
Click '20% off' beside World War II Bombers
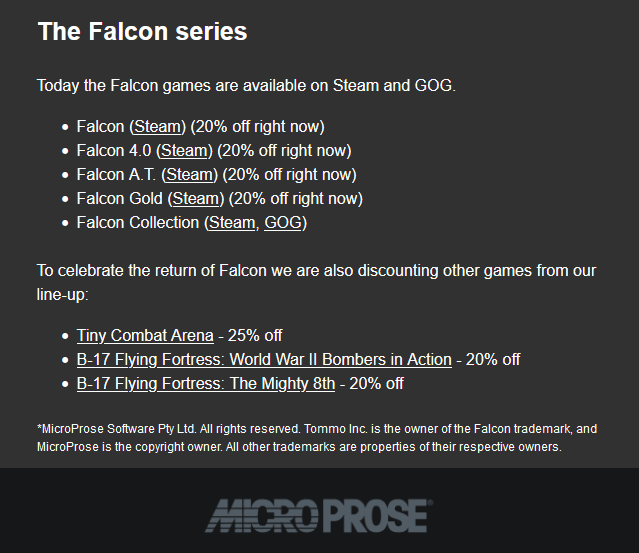(x=493, y=359)
